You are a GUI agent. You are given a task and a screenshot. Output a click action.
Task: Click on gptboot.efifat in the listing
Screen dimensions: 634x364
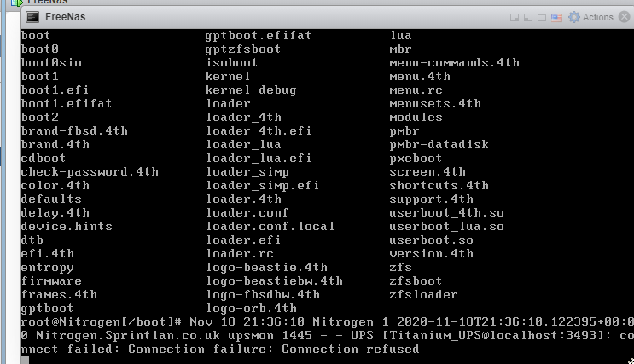[258, 35]
